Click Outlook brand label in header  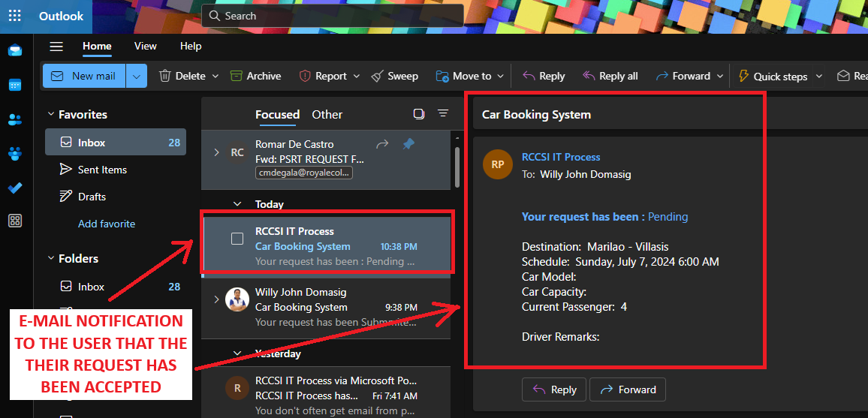coord(61,16)
